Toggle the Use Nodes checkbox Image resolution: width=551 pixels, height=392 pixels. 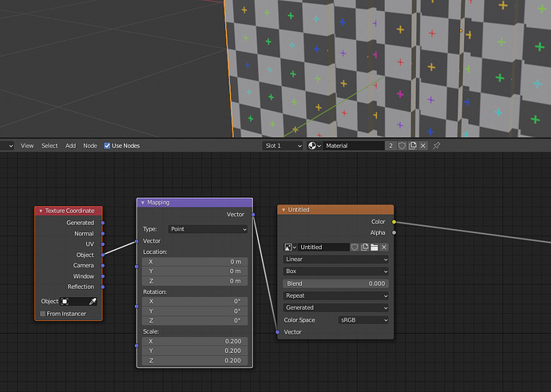[107, 145]
